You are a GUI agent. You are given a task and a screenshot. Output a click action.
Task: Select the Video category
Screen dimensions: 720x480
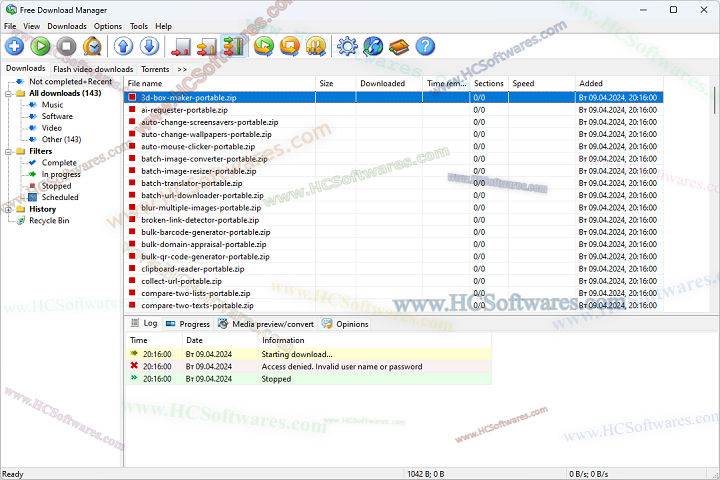(x=52, y=128)
